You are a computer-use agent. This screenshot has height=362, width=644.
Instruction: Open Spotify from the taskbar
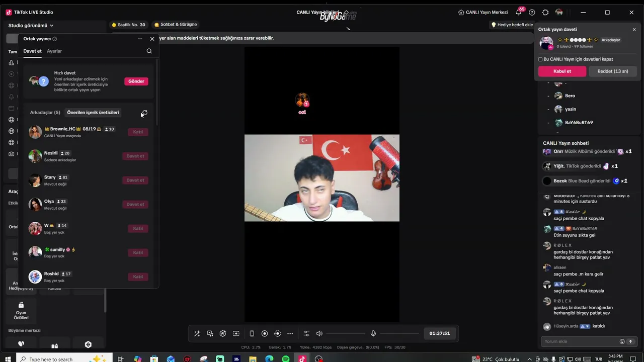tap(286, 359)
